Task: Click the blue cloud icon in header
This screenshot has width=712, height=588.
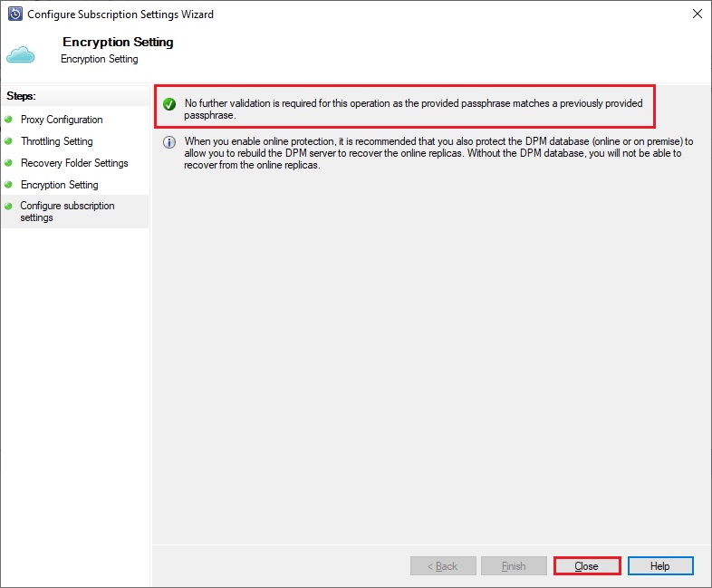Action: tap(21, 55)
